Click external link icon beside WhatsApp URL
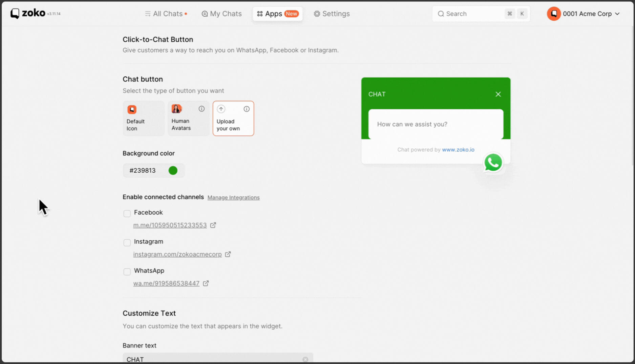Image resolution: width=635 pixels, height=364 pixels. (206, 283)
